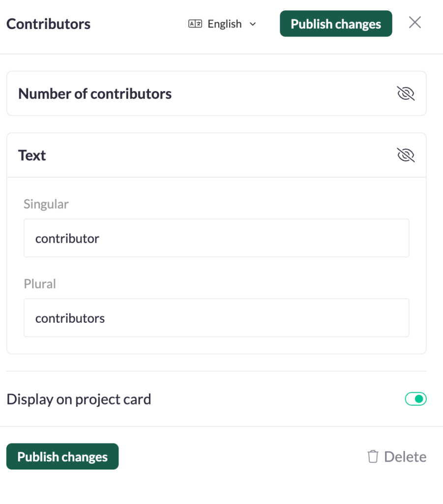Expand the Number of contributors section header
The height and width of the screenshot is (504, 443).
click(95, 94)
